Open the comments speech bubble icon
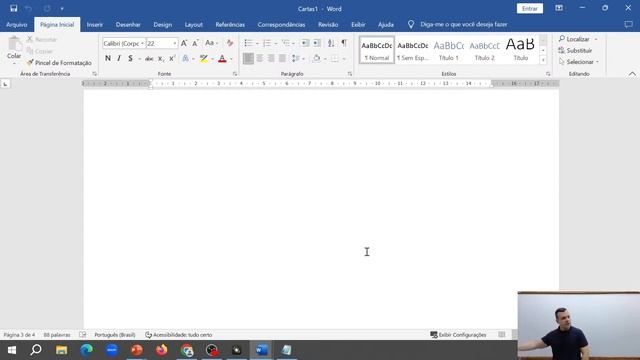The height and width of the screenshot is (360, 640). pyautogui.click(x=628, y=24)
